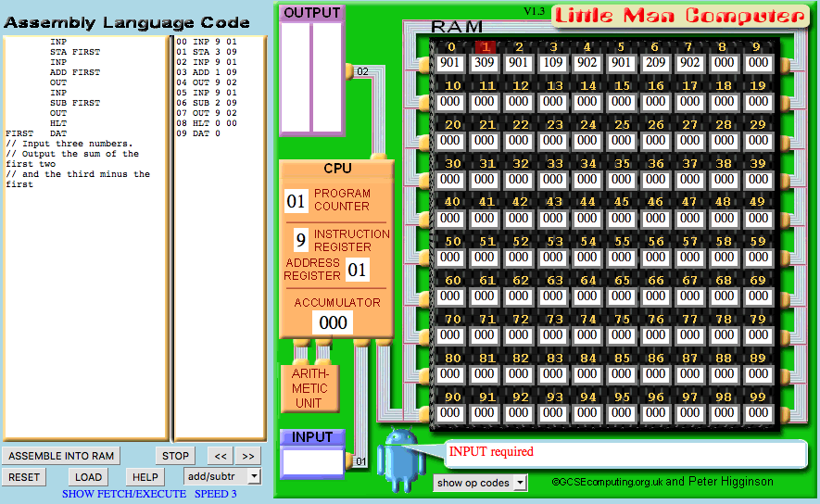Select RAM cell 7 containing 902
The width and height of the screenshot is (820, 504).
689,63
